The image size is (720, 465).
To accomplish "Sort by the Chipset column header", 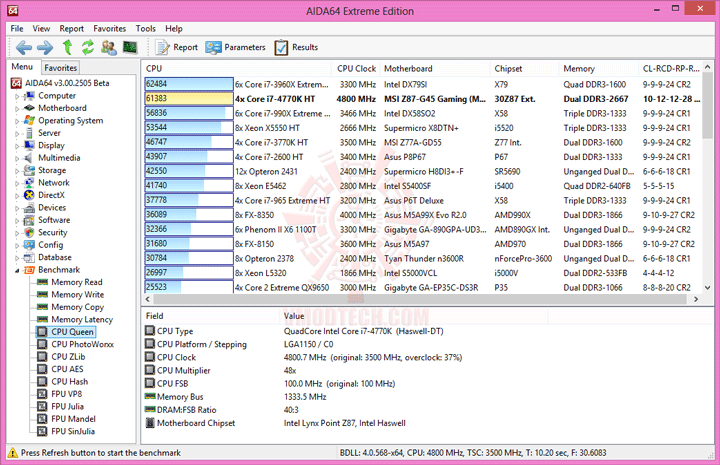I will [x=525, y=68].
